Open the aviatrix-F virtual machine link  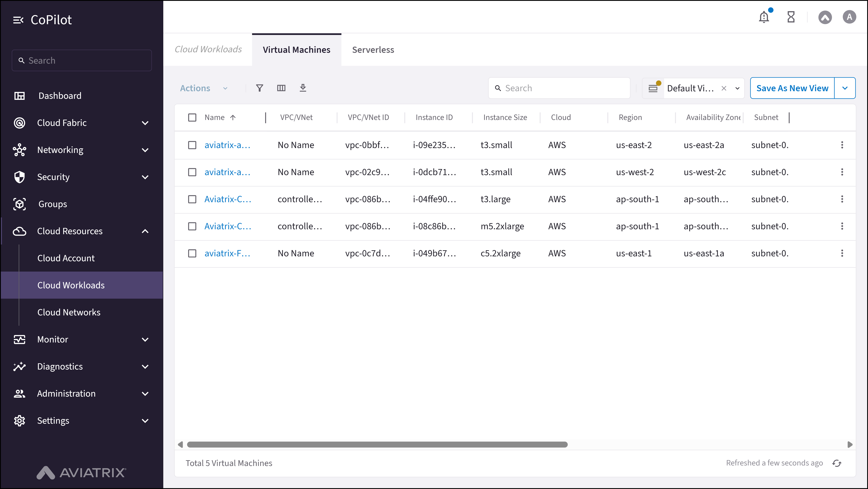(227, 253)
